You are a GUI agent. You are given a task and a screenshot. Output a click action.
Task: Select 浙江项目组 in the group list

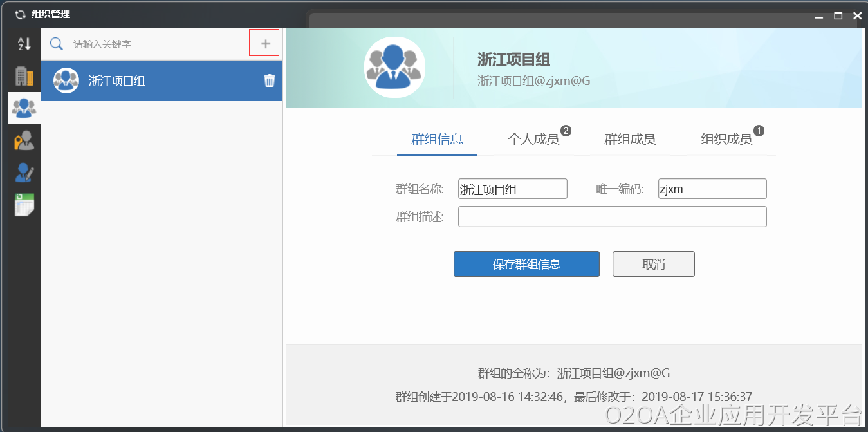coord(116,81)
